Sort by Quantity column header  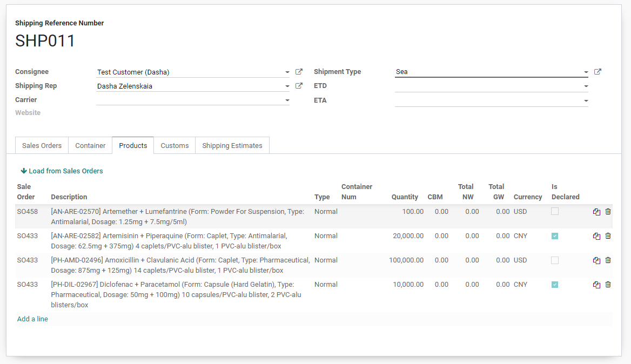405,197
